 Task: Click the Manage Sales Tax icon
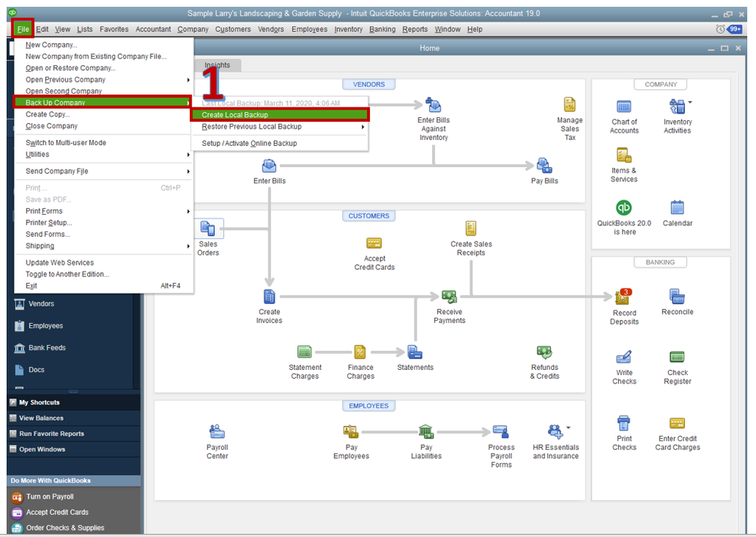click(x=569, y=104)
